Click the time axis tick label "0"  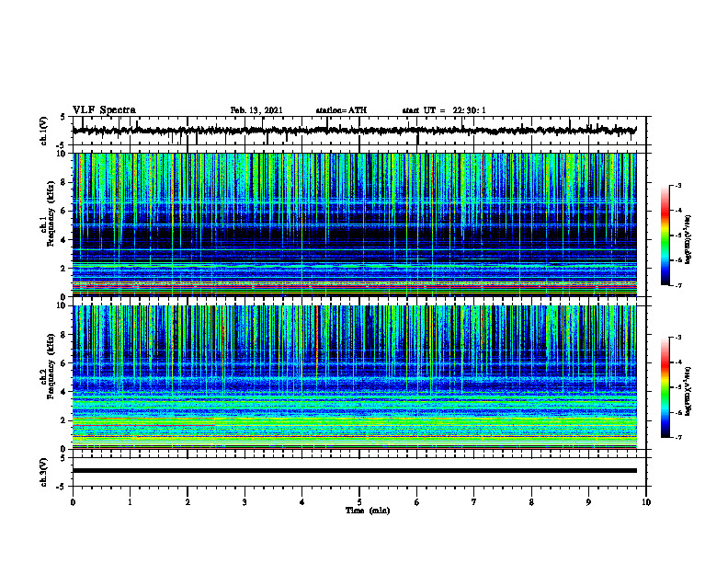tap(73, 502)
